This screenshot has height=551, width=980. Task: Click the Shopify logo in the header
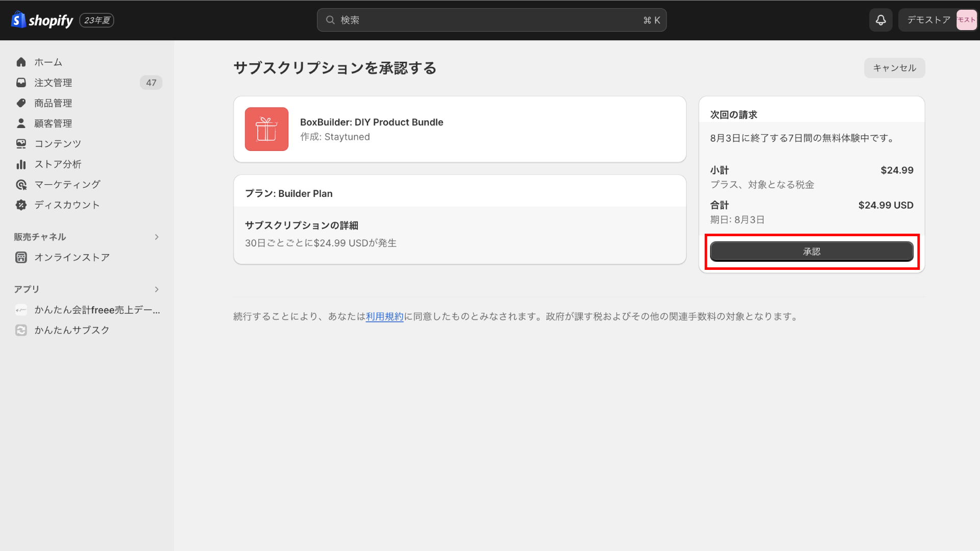click(42, 20)
